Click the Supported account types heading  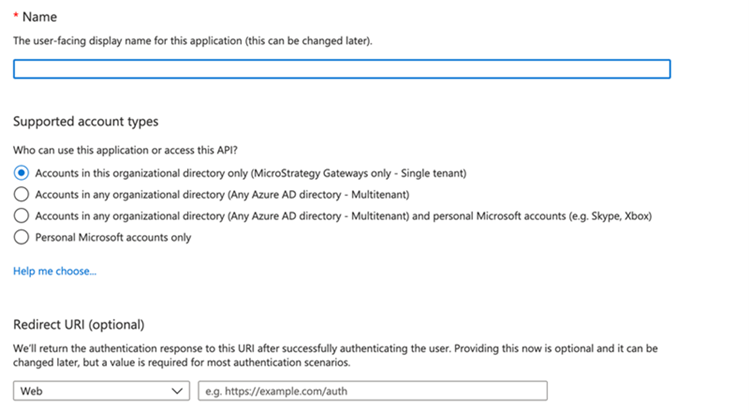(x=85, y=122)
